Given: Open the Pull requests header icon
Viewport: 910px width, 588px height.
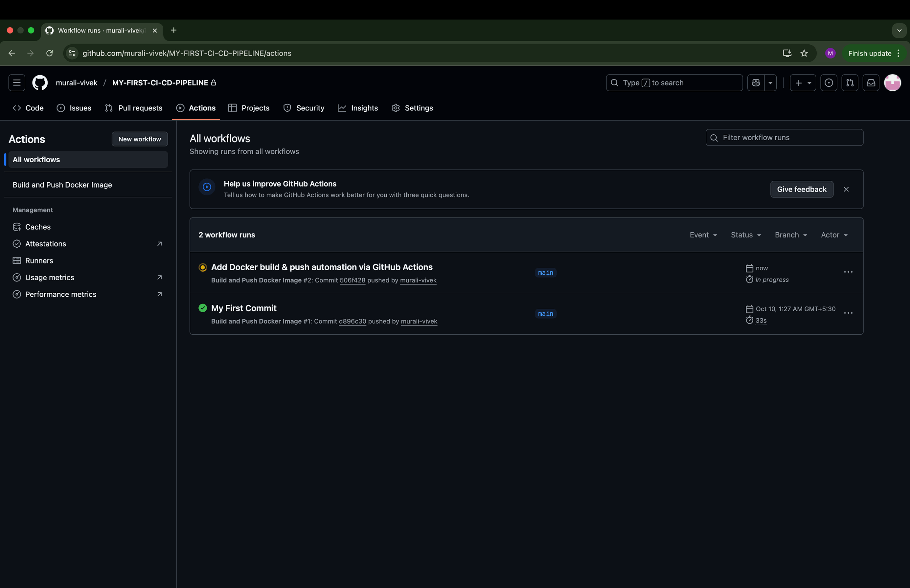Looking at the screenshot, I should tap(850, 83).
